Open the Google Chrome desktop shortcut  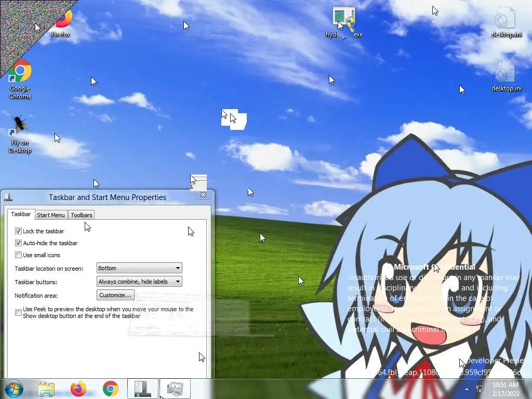point(20,79)
